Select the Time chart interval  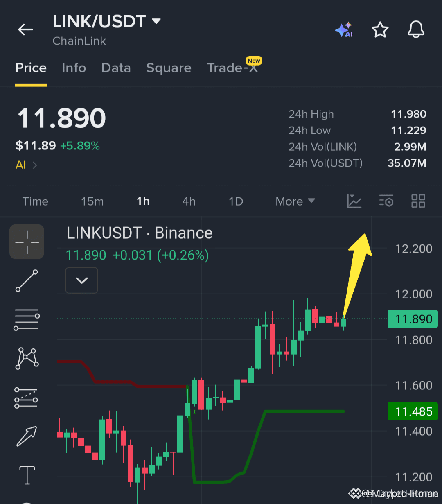[x=35, y=201]
